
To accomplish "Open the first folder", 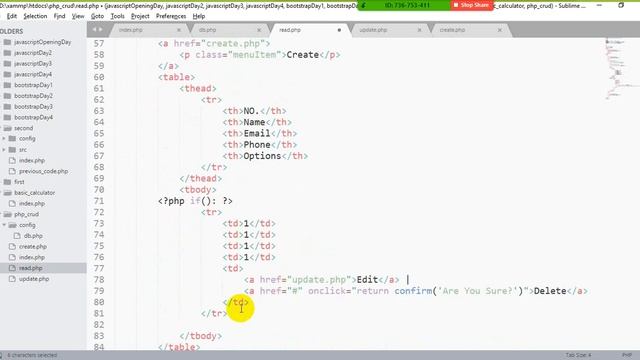I will pos(19,182).
